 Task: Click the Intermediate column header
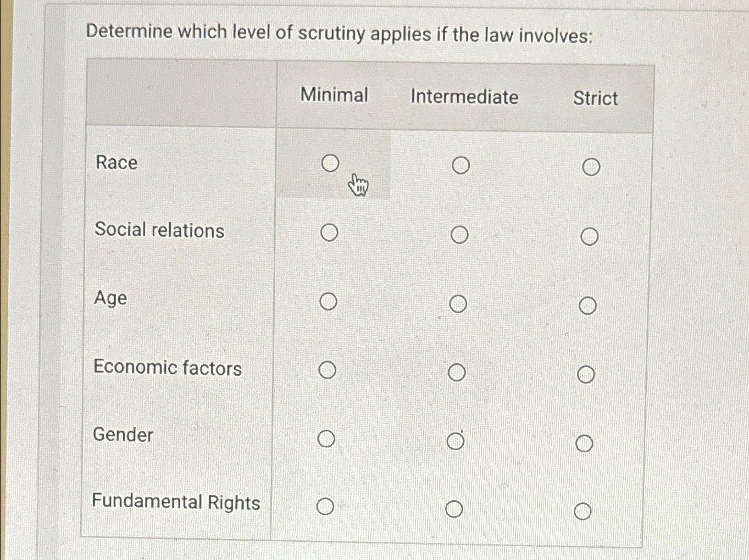[464, 97]
